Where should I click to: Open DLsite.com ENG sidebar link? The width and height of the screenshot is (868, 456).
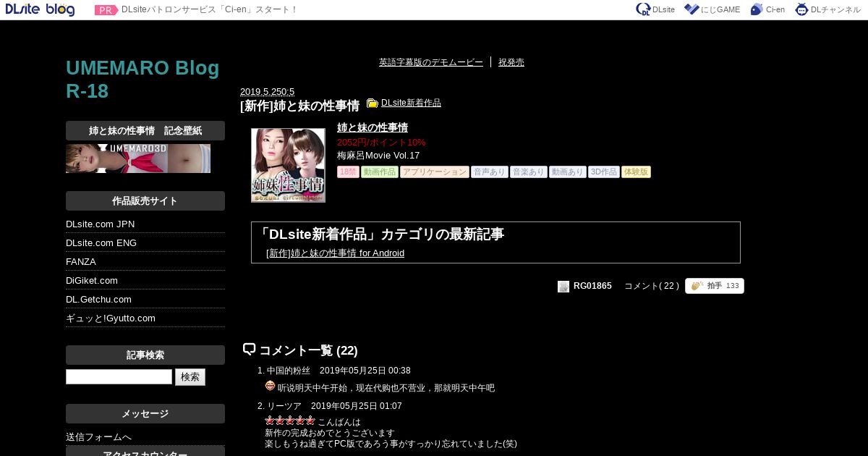[x=101, y=243]
